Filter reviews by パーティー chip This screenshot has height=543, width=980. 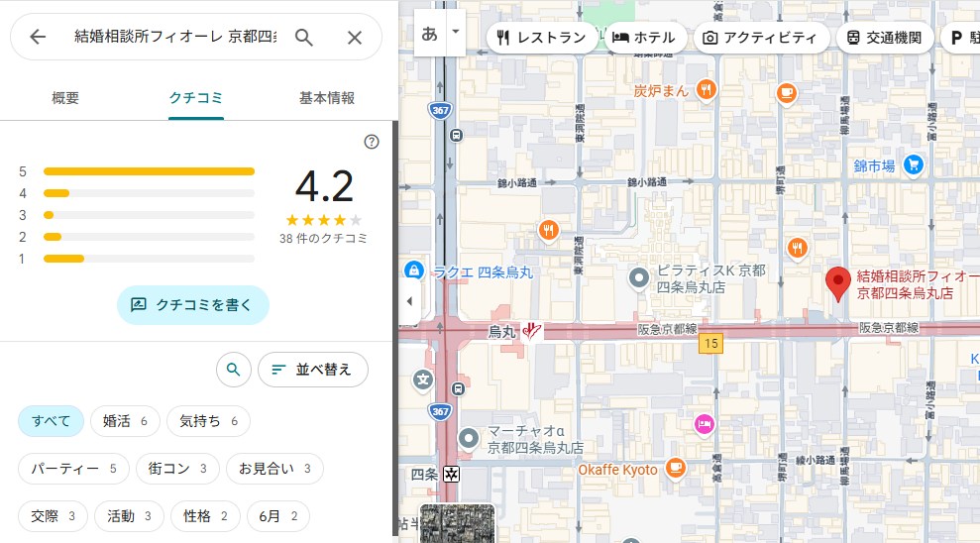[73, 469]
